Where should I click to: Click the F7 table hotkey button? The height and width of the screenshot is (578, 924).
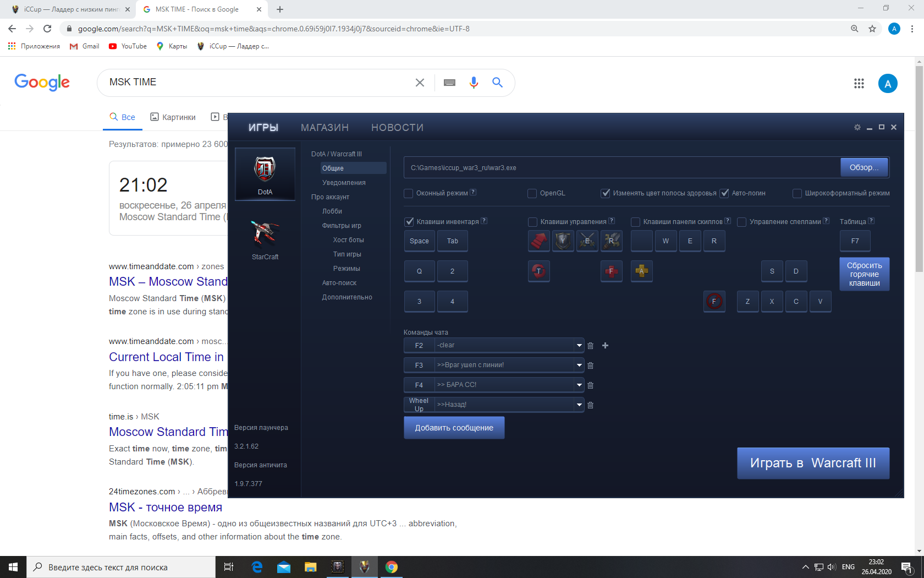[855, 241]
